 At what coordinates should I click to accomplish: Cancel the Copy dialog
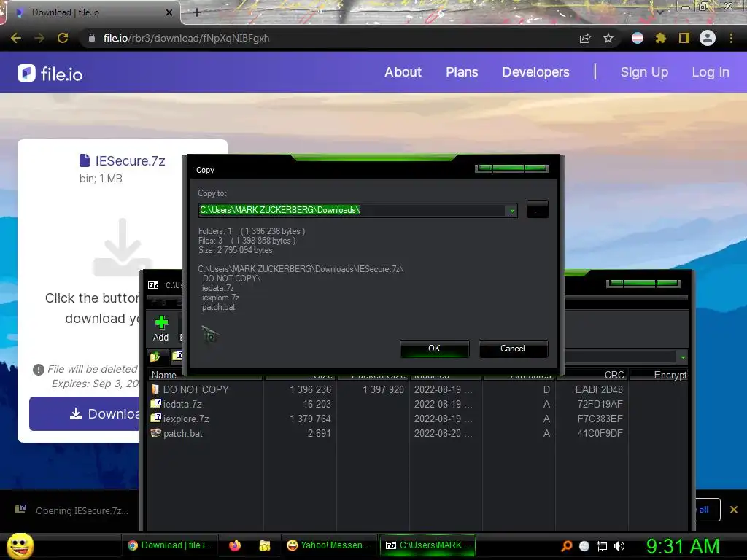513,349
